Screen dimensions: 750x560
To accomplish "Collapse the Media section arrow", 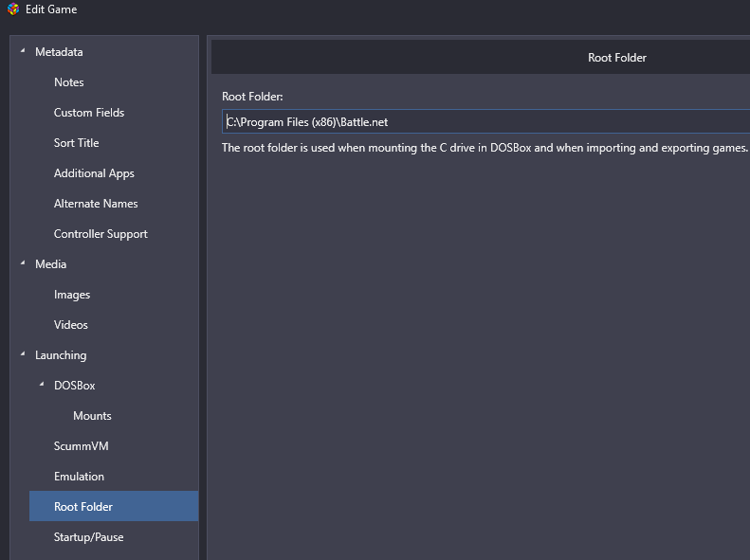I will tap(23, 262).
